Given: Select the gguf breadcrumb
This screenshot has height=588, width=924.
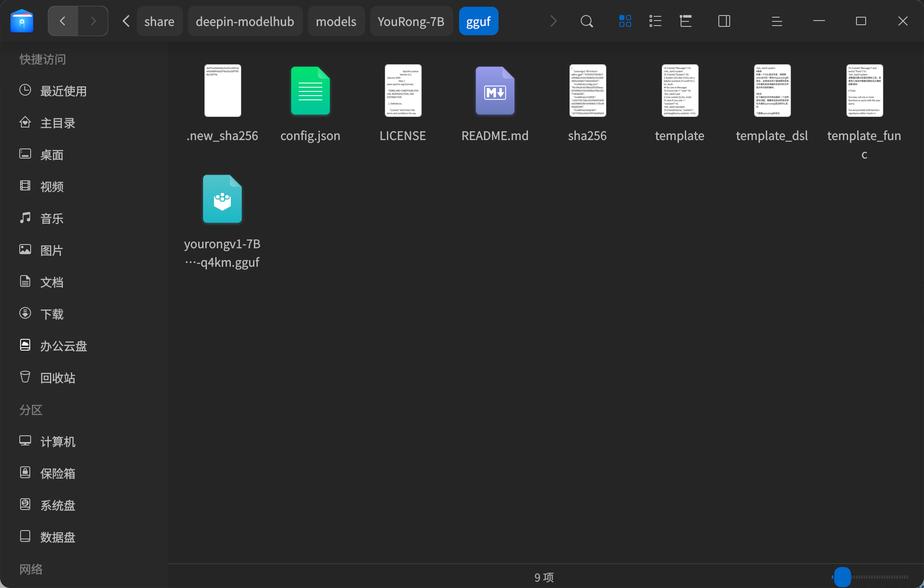Looking at the screenshot, I should pos(479,21).
